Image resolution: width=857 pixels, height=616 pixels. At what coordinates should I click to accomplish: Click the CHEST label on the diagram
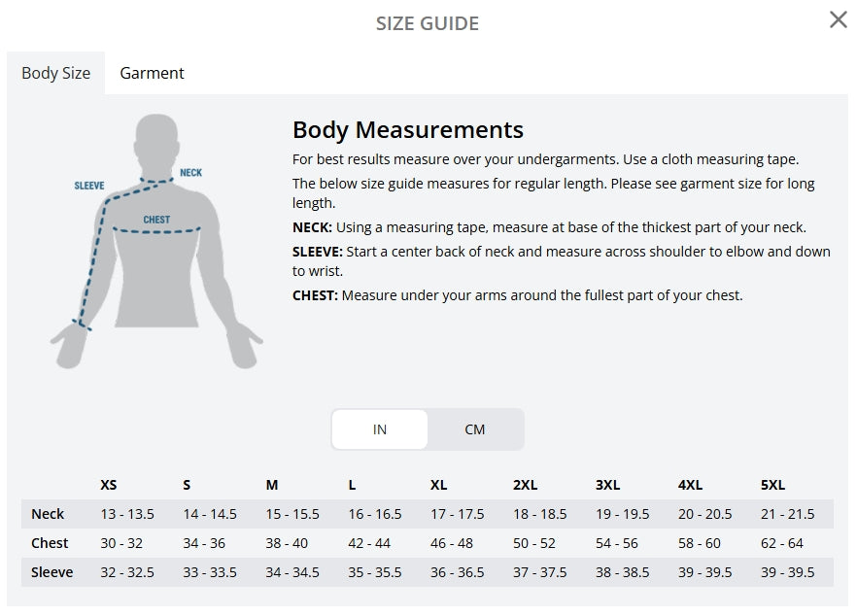[156, 220]
